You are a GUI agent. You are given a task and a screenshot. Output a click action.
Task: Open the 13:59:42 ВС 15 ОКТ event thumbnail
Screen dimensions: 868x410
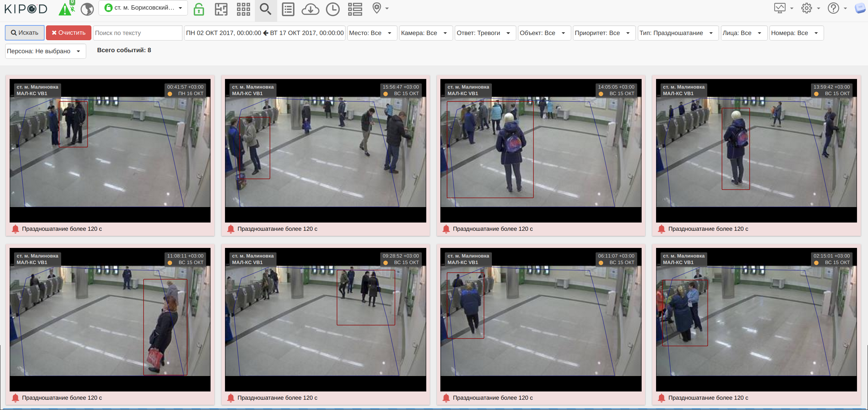click(756, 151)
